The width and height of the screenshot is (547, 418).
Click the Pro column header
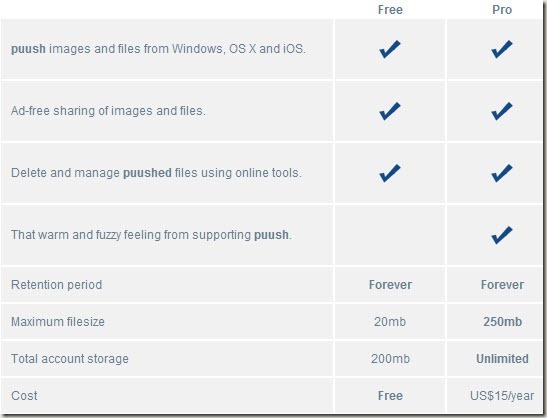pyautogui.click(x=502, y=10)
